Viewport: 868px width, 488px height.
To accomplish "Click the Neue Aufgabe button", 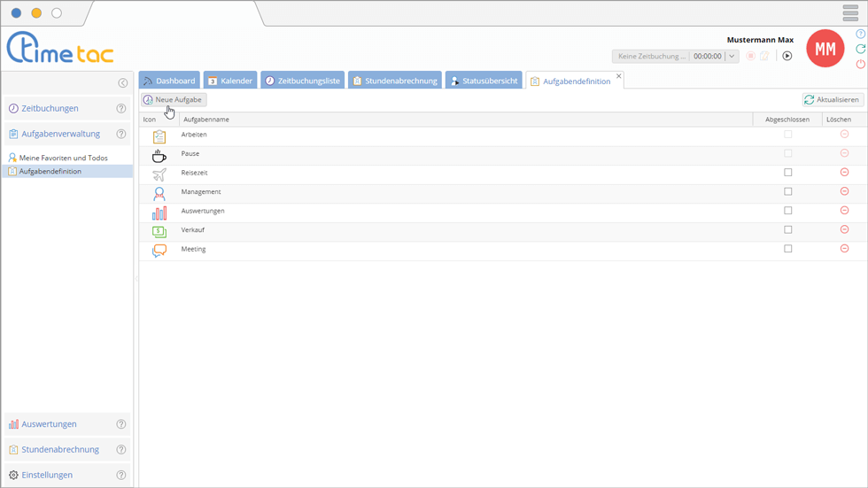I will point(173,100).
